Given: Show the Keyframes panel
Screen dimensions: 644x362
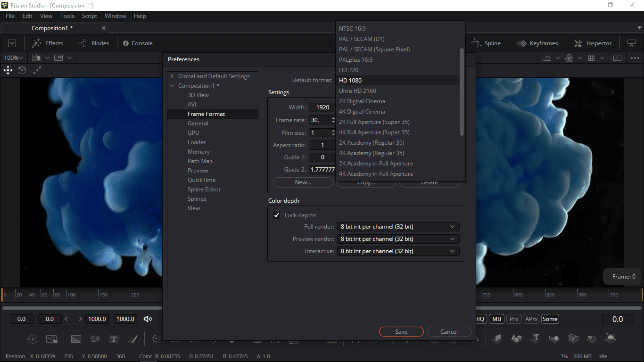Looking at the screenshot, I should 537,43.
